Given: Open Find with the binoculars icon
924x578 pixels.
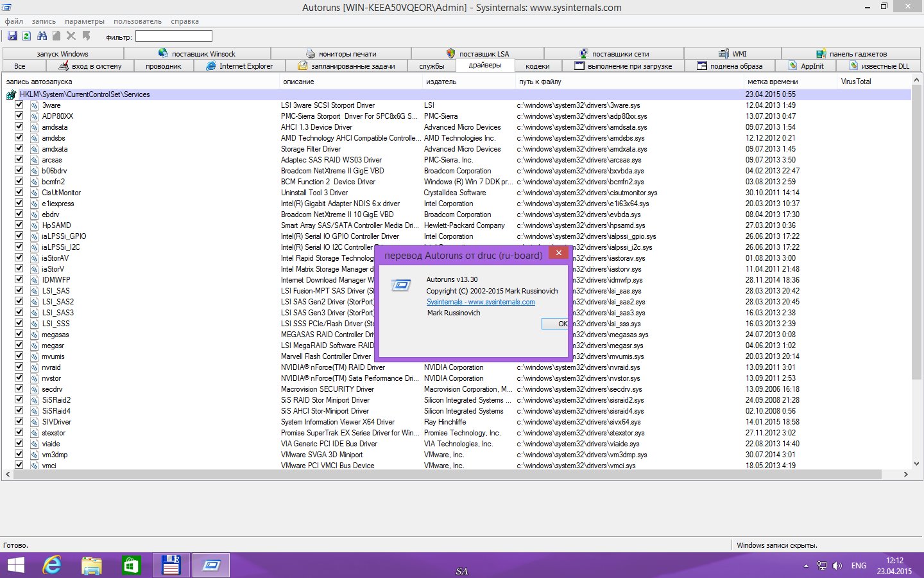Looking at the screenshot, I should [x=42, y=36].
